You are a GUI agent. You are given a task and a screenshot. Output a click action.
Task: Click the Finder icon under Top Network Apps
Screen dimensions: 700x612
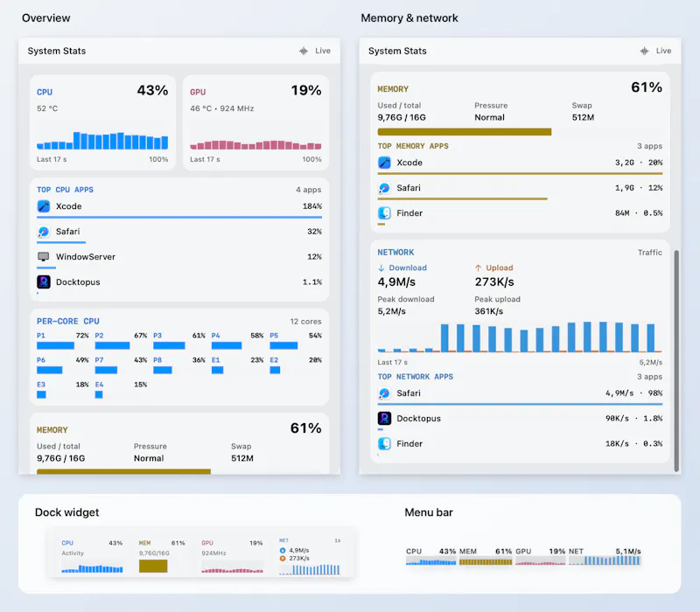pyautogui.click(x=384, y=444)
